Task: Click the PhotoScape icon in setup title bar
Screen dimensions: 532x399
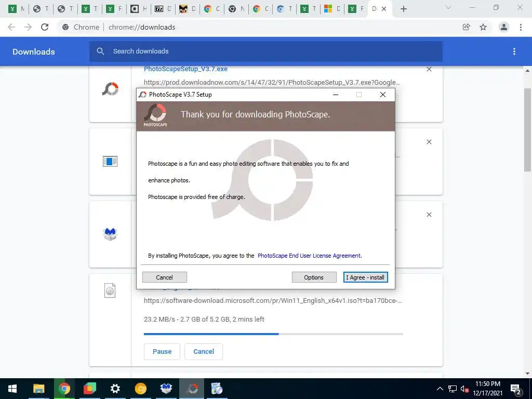Action: pos(142,95)
